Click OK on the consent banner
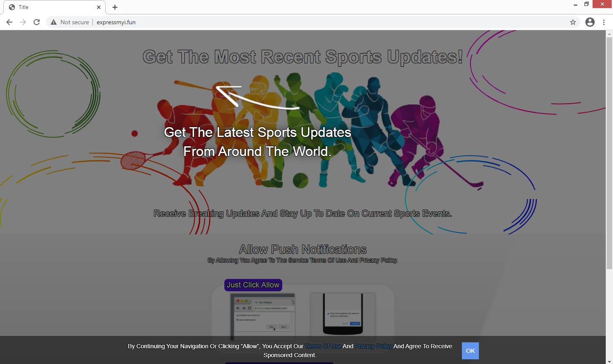Screen dimensions: 613x364 tap(470, 351)
